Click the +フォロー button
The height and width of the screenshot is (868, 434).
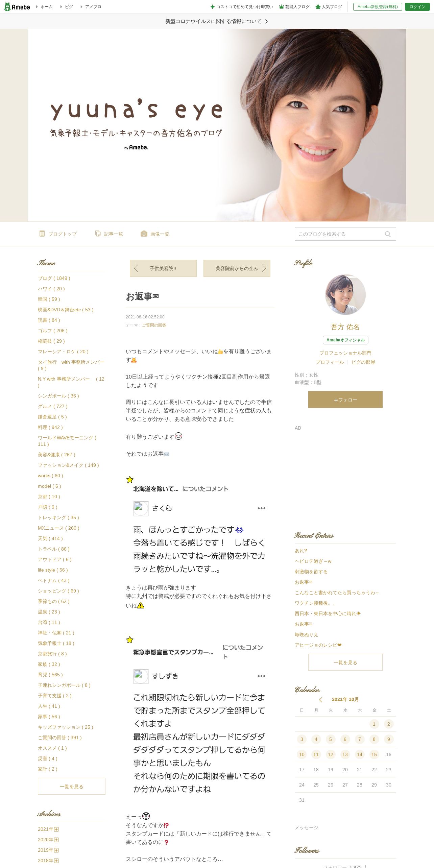pyautogui.click(x=345, y=400)
